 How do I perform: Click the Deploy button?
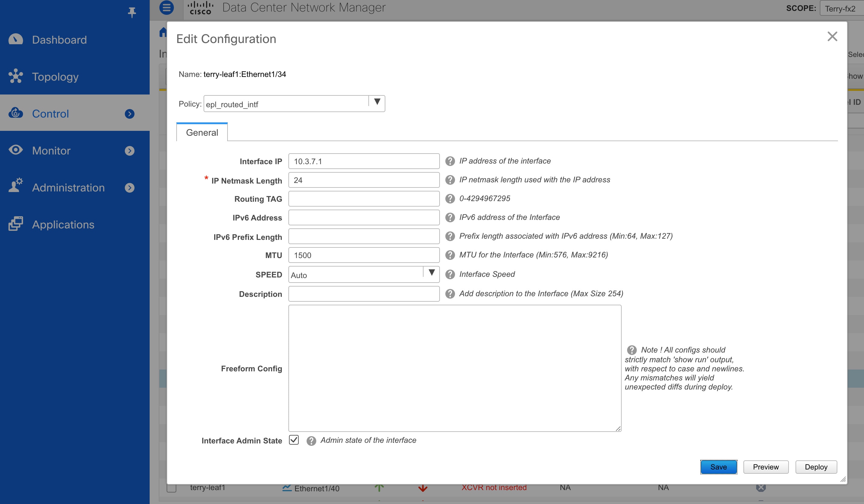pyautogui.click(x=816, y=467)
